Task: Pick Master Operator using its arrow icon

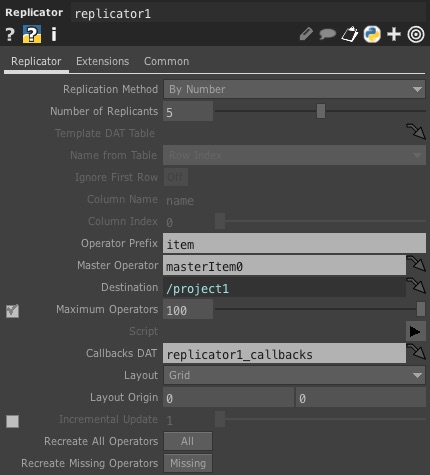Action: [x=416, y=264]
